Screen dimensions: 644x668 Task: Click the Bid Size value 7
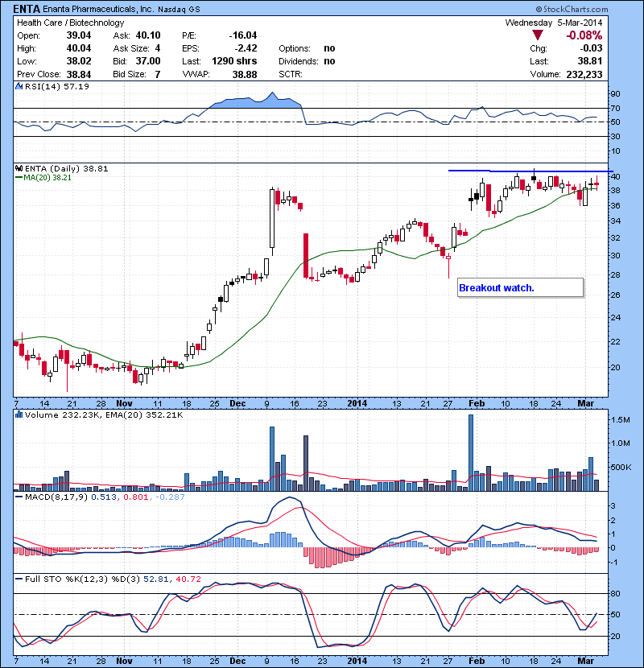[158, 75]
